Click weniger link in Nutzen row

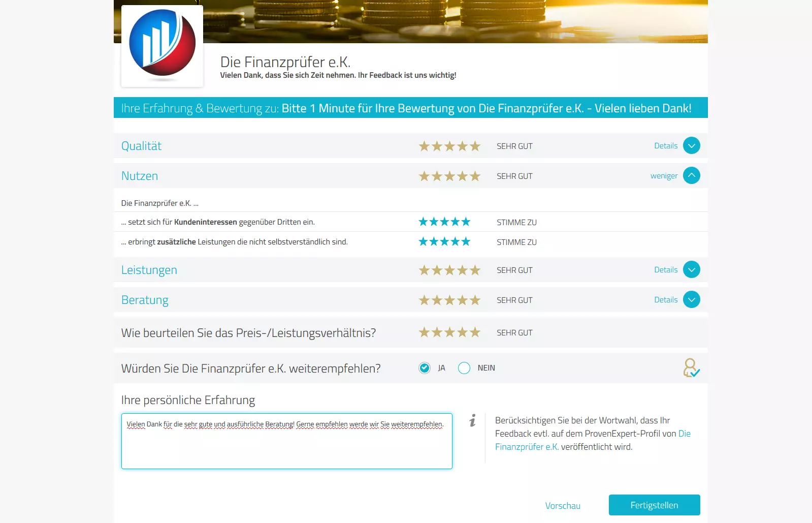[664, 176]
